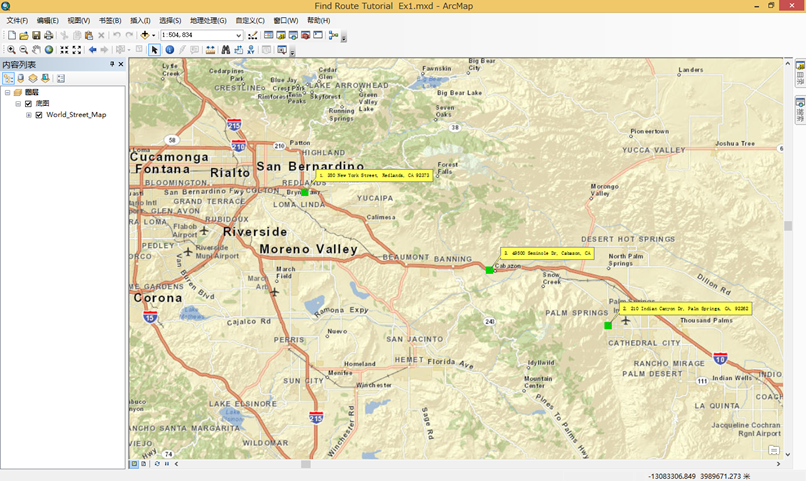This screenshot has height=481, width=806.
Task: Open the 地理处理(G) menu
Action: tap(208, 20)
